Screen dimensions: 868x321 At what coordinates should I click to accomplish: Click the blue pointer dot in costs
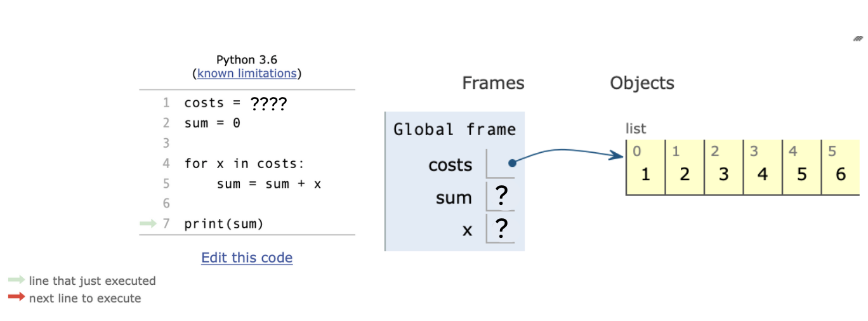(x=512, y=163)
